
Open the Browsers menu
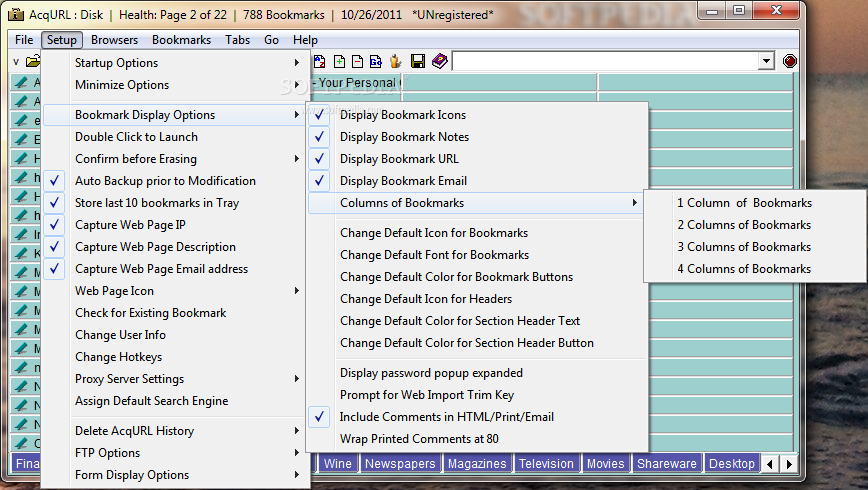[114, 40]
